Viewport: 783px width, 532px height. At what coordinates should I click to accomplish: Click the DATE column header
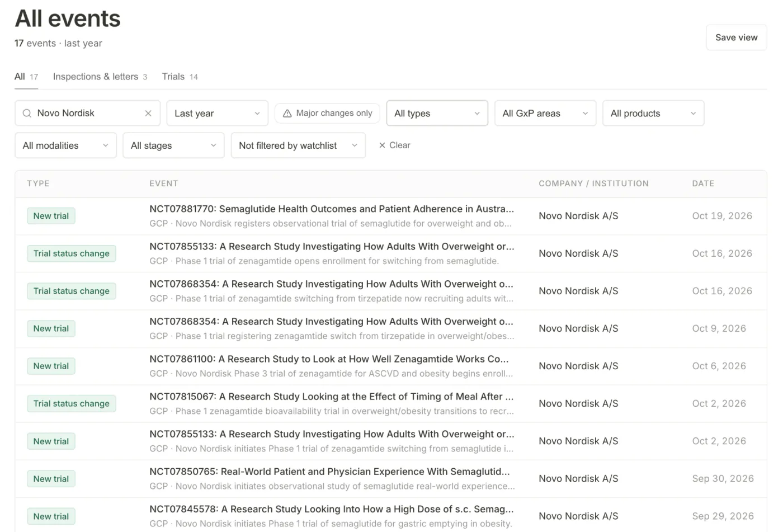pos(703,183)
